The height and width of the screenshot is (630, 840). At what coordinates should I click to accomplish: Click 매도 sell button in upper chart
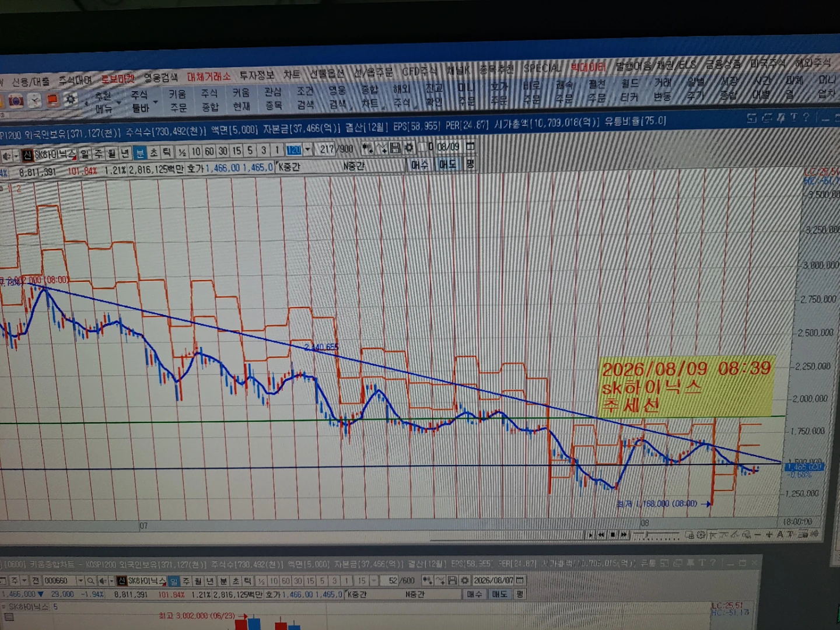coord(447,164)
